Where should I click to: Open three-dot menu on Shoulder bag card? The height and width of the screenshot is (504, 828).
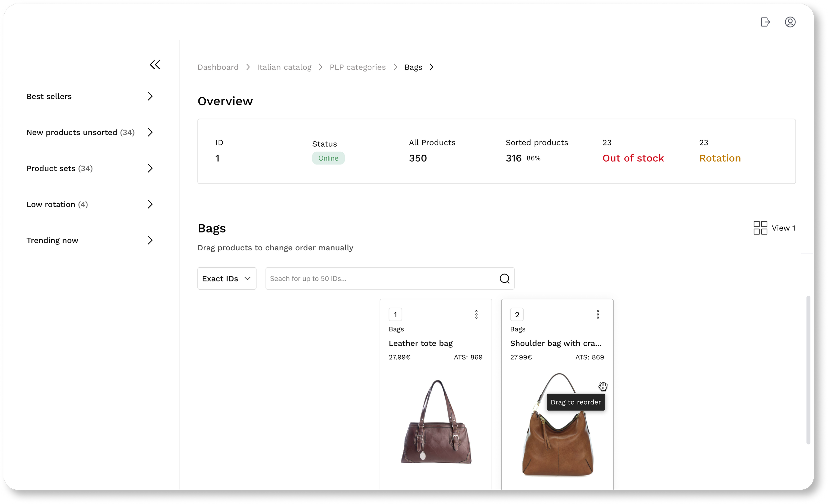pos(597,315)
